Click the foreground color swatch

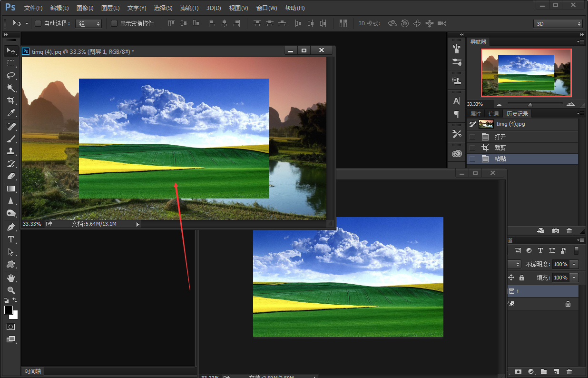9,310
